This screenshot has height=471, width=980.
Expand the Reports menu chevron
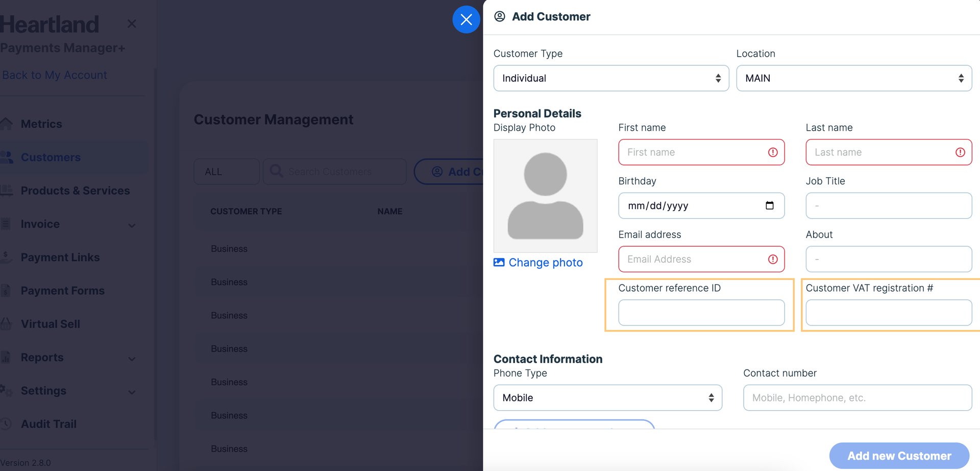click(x=132, y=359)
